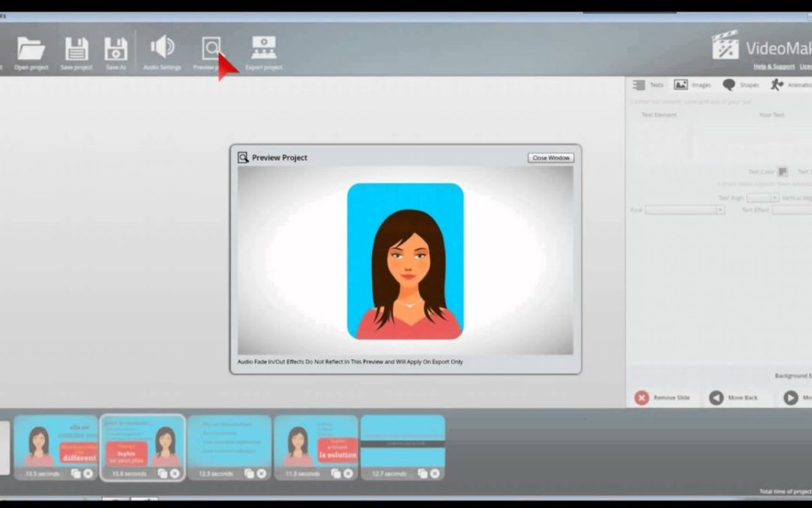Pick a new color from the Text Color swatch
This screenshot has height=508, width=812.
(783, 172)
